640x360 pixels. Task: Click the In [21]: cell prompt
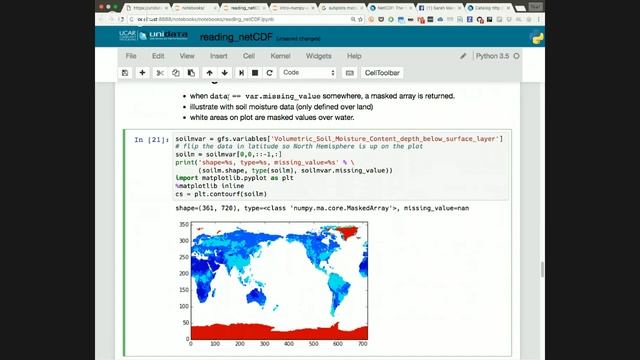[151, 140]
